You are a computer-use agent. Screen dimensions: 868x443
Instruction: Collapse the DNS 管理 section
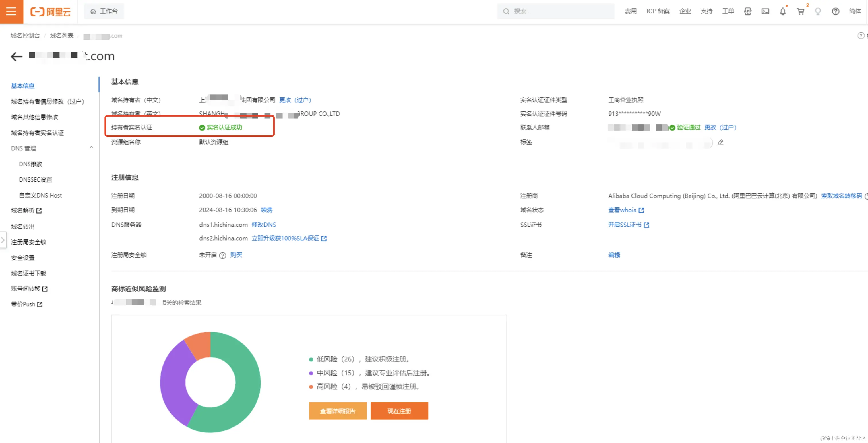[x=91, y=148]
